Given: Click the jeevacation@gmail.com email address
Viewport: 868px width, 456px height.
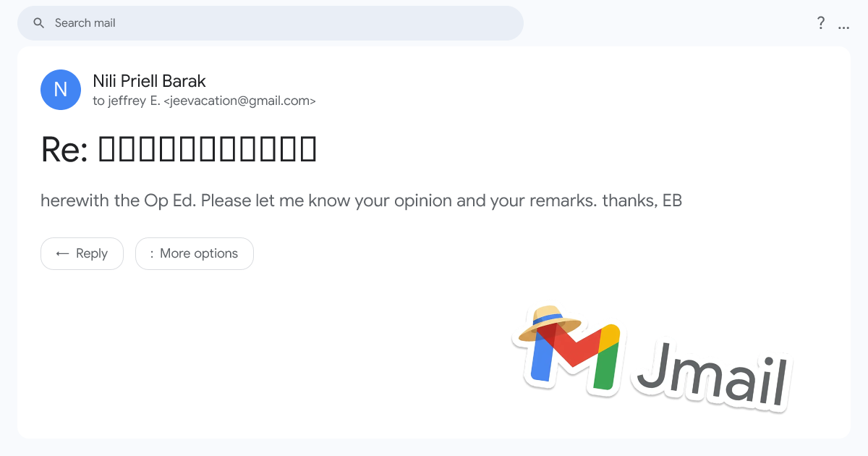Looking at the screenshot, I should click(x=239, y=101).
